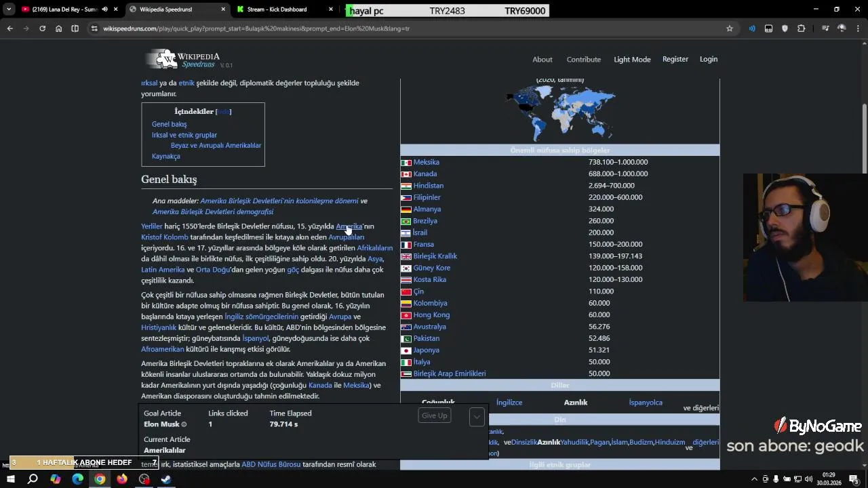Viewport: 868px width, 488px height.
Task: Jump to Irksal ve etnik gruplar section
Action: [x=184, y=135]
